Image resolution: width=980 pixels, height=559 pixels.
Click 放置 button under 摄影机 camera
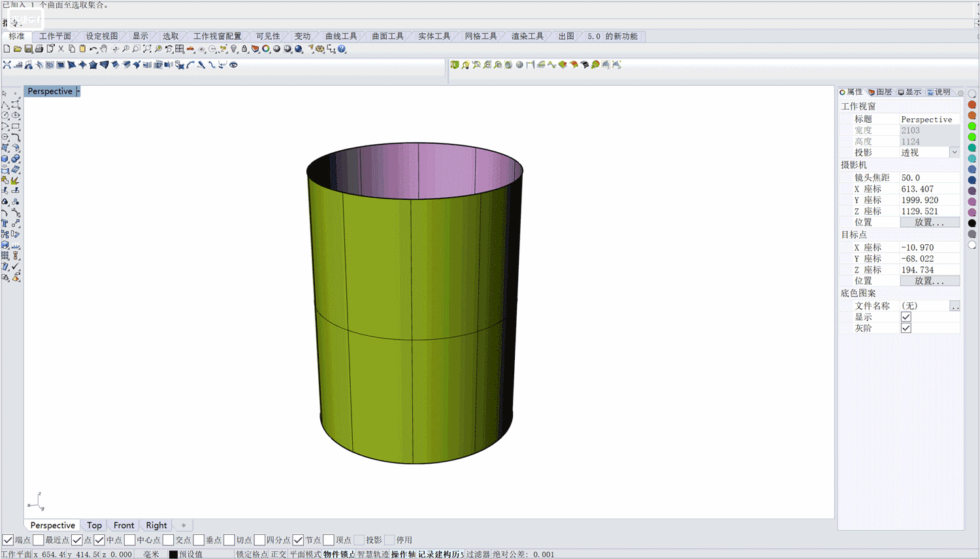(930, 223)
